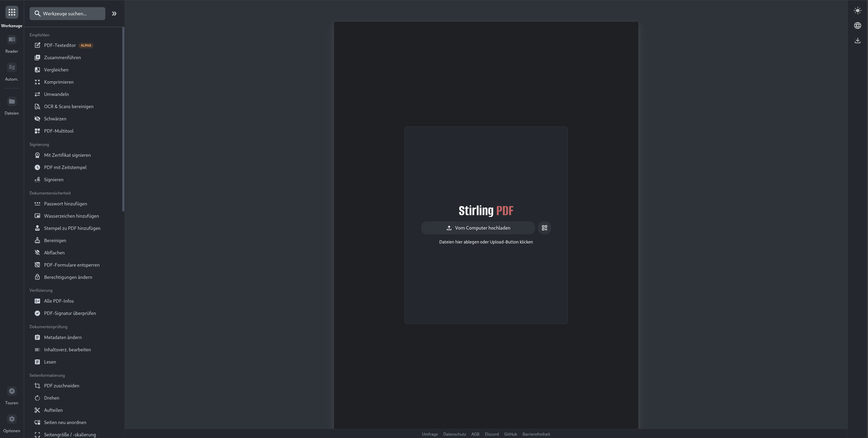Image resolution: width=868 pixels, height=438 pixels.
Task: Open the Reader view
Action: [x=12, y=40]
